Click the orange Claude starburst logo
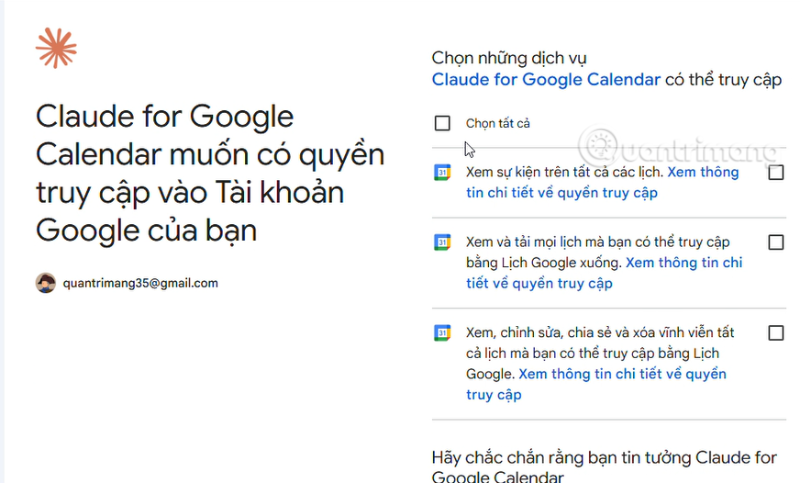 tap(56, 48)
